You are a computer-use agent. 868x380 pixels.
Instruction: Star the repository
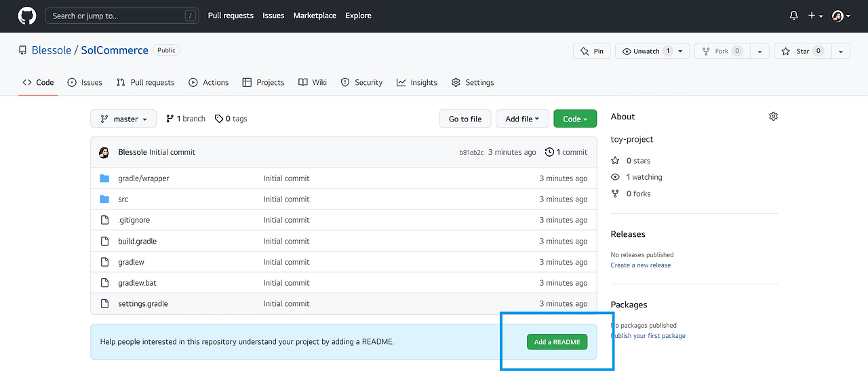point(802,51)
